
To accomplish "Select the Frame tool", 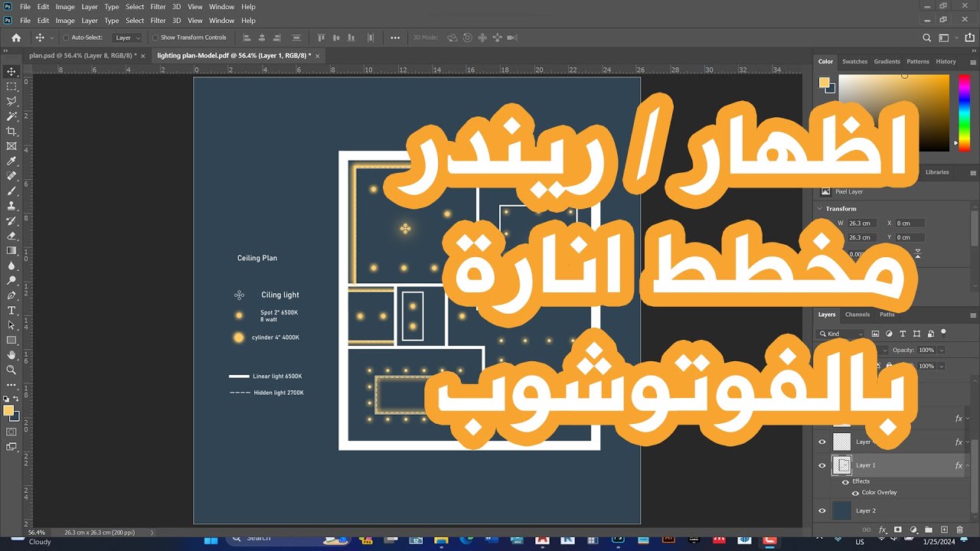I will [11, 146].
